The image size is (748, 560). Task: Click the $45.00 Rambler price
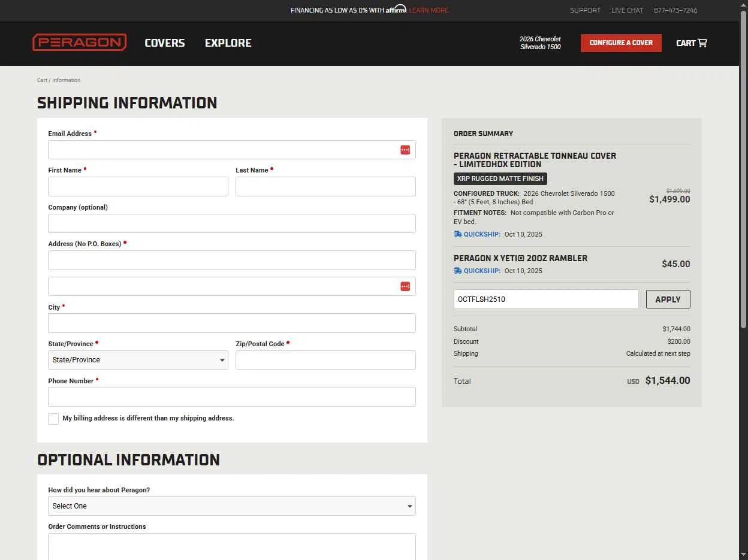(x=676, y=264)
